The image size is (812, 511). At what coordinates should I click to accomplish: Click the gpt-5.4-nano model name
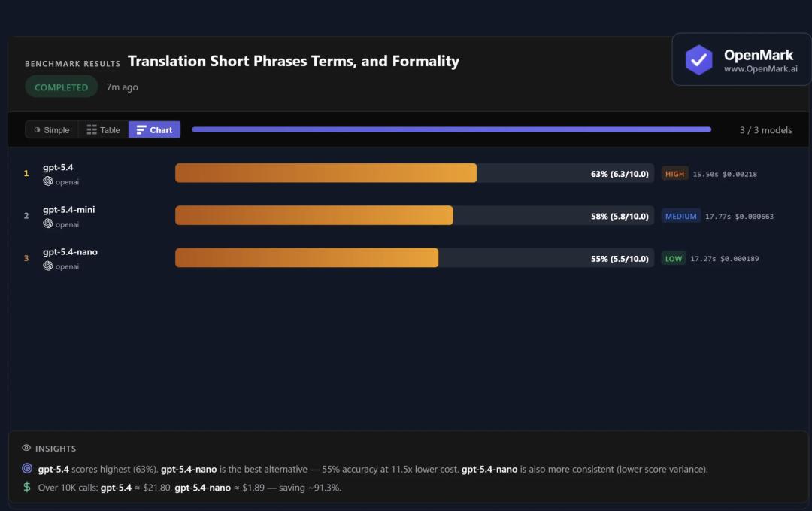[x=70, y=251]
